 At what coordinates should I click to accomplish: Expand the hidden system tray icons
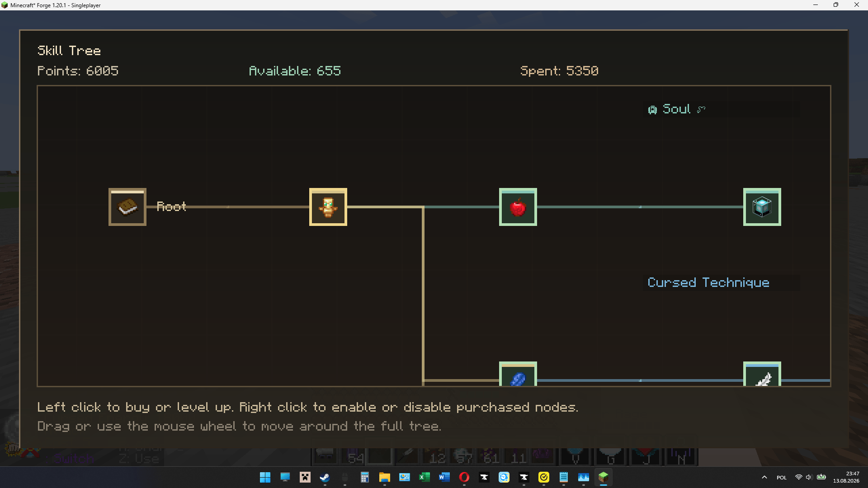(764, 477)
